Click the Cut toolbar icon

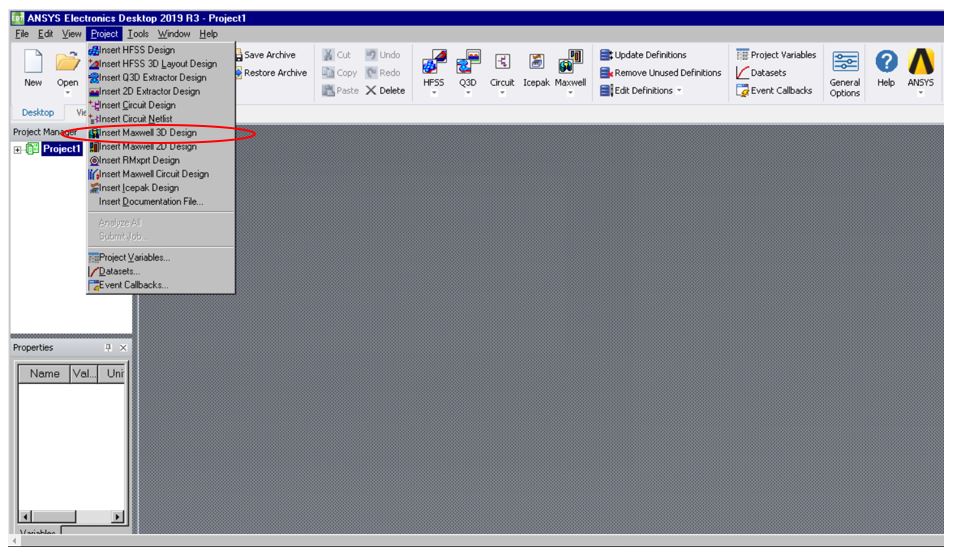coord(329,55)
